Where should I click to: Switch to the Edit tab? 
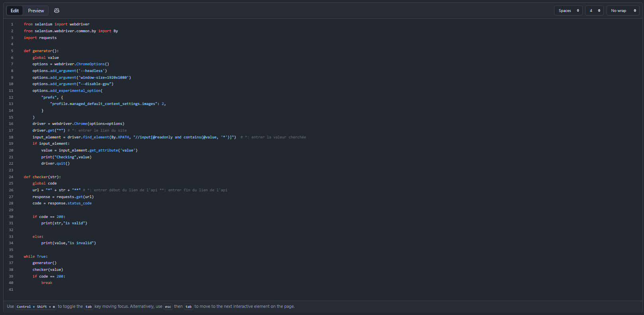pyautogui.click(x=15, y=11)
